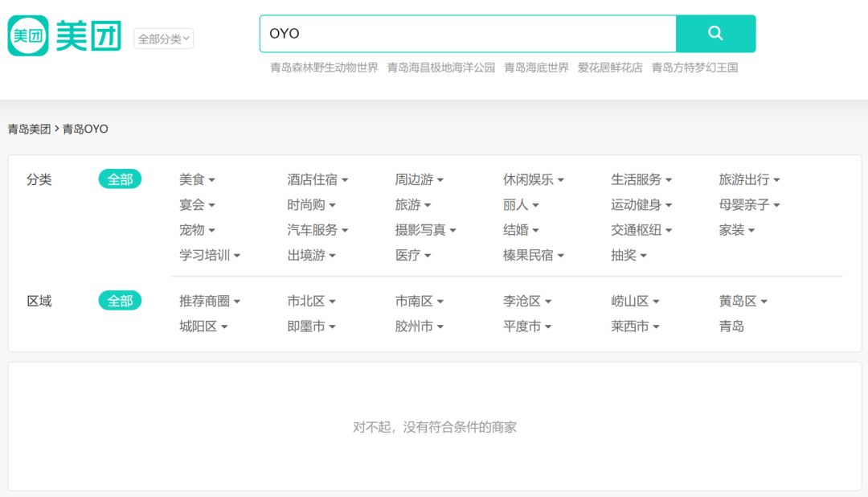Screen dimensions: 868x497
Task: Click the search field containing OYO
Action: [x=466, y=33]
